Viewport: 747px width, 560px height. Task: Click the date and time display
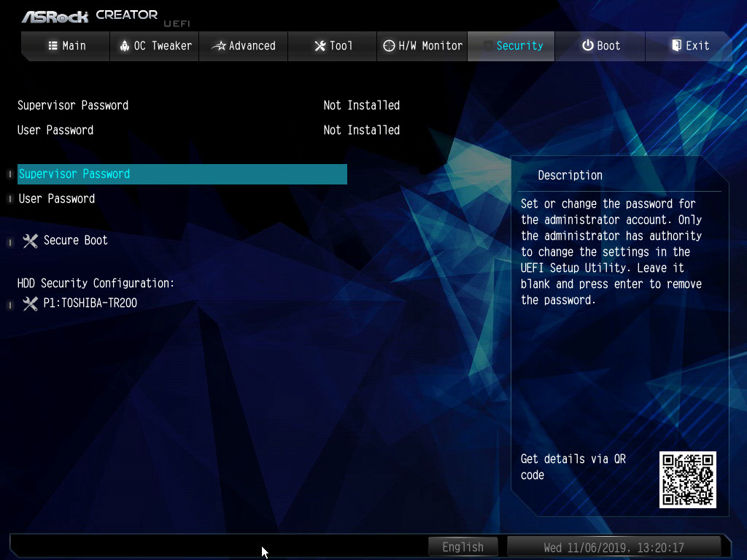point(614,547)
